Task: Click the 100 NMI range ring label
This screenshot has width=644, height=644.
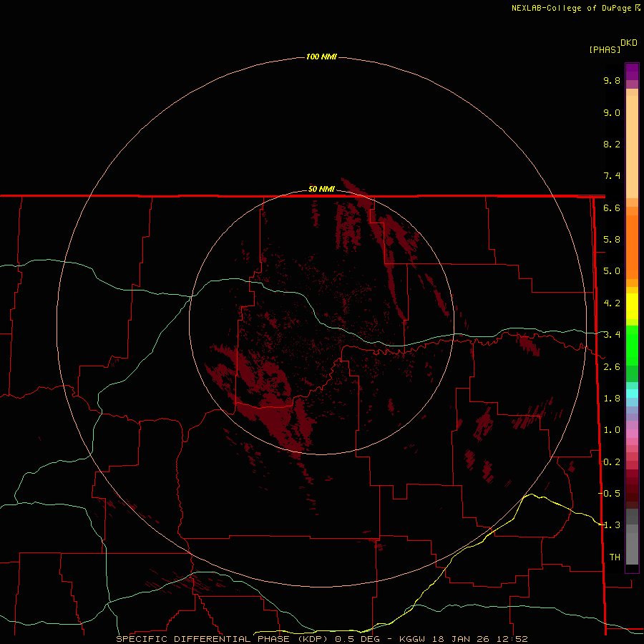Action: 321,57
